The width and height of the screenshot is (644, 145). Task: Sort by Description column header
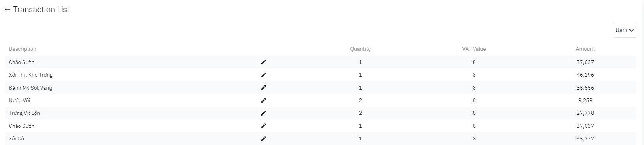[x=23, y=49]
